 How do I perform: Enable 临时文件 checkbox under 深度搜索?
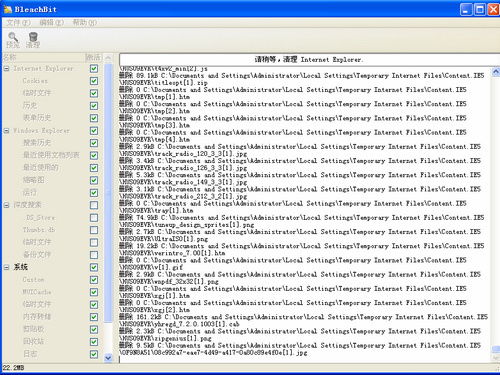click(94, 242)
